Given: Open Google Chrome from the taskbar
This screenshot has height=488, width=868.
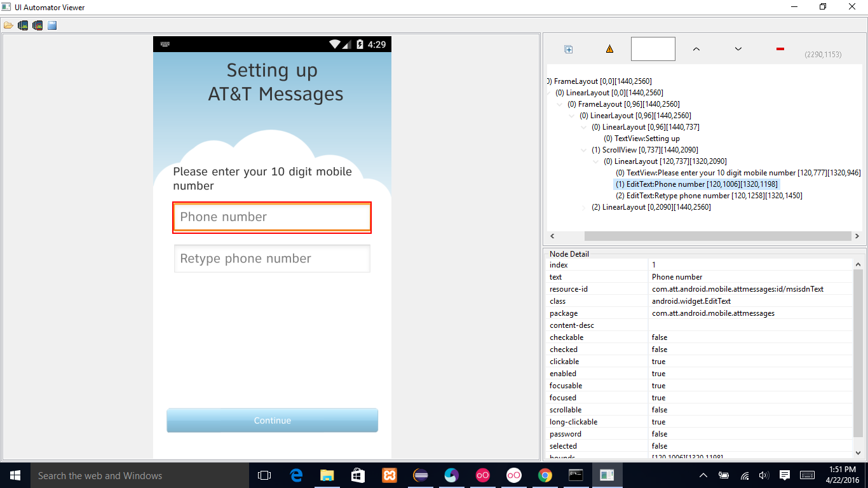Looking at the screenshot, I should 545,475.
